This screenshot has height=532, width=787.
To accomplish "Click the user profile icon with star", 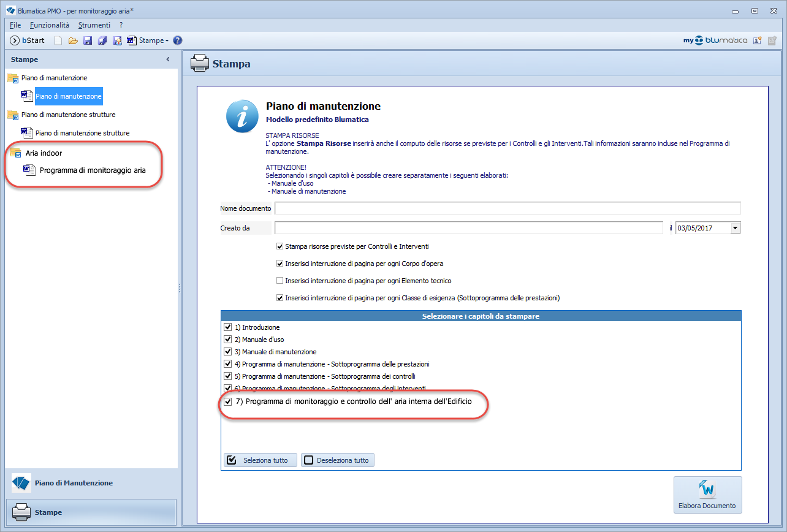I will (x=758, y=40).
